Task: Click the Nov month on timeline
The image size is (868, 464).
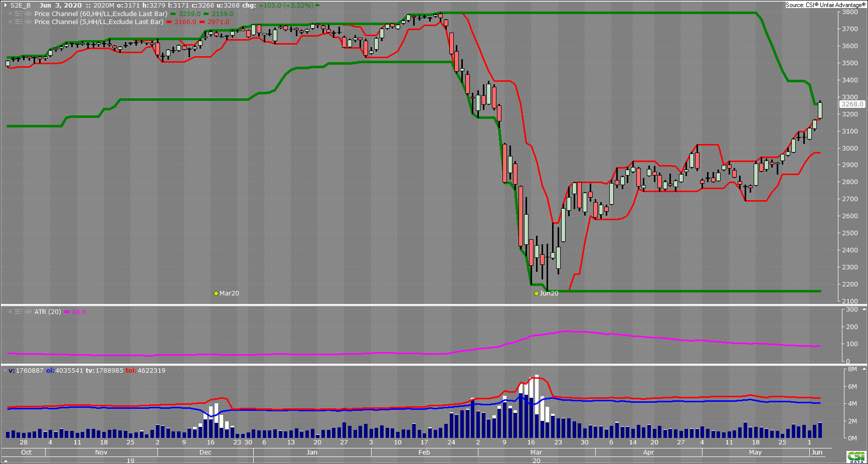Action: pos(101,452)
